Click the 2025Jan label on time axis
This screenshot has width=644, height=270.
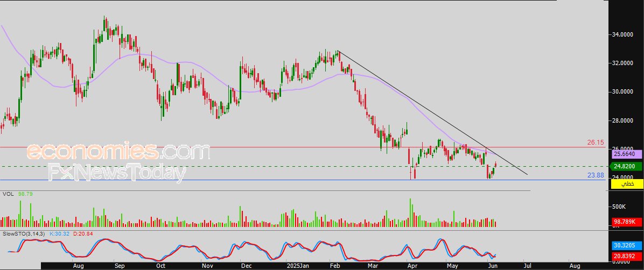click(297, 266)
